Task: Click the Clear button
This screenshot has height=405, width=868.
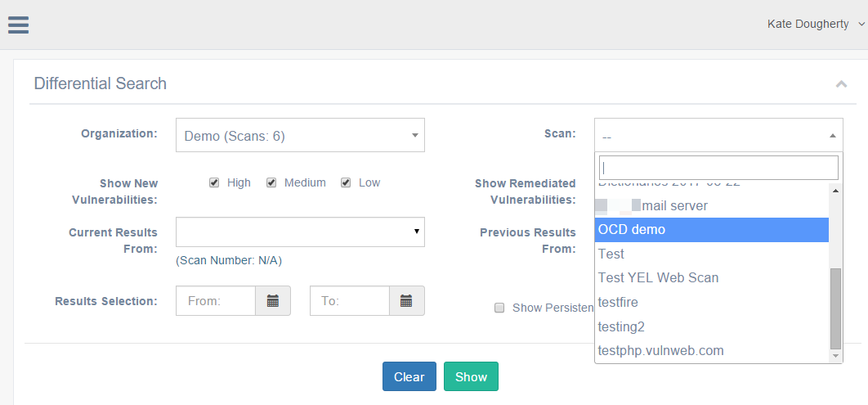Action: click(x=409, y=377)
